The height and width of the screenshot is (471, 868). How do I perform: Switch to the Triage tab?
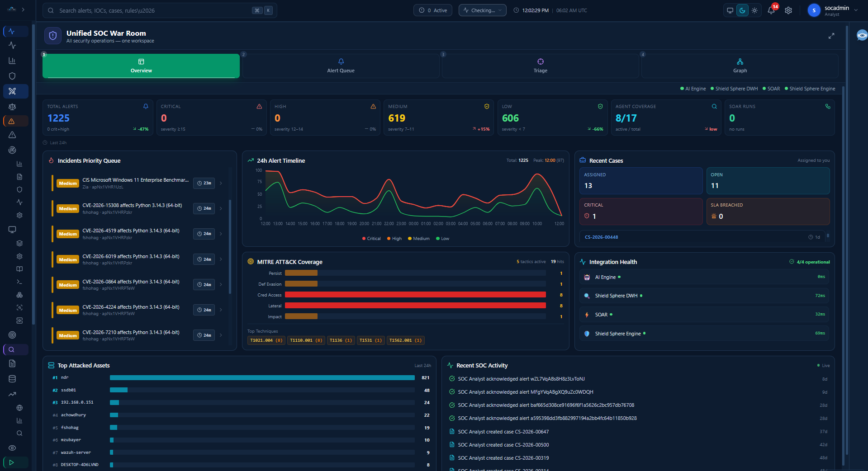(x=540, y=66)
